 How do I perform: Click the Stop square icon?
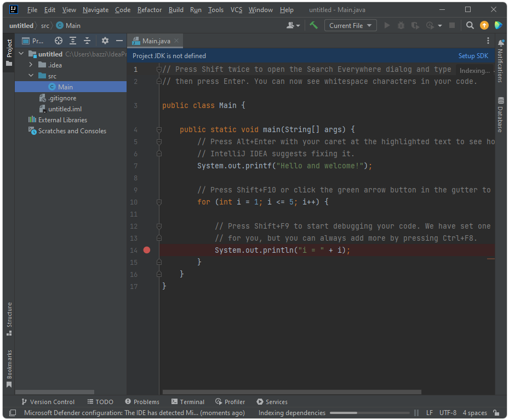tap(451, 25)
